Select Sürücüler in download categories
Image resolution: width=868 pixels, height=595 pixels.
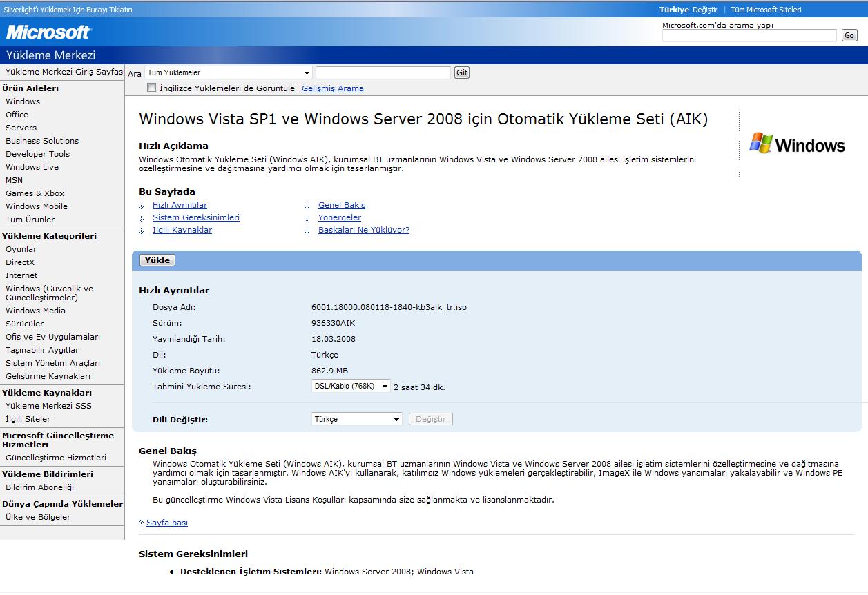[24, 324]
